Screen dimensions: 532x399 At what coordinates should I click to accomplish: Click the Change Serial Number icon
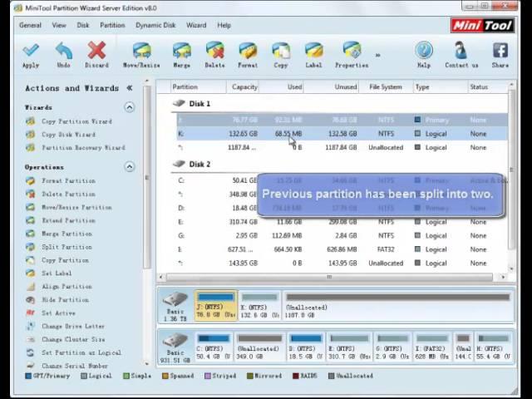31,366
